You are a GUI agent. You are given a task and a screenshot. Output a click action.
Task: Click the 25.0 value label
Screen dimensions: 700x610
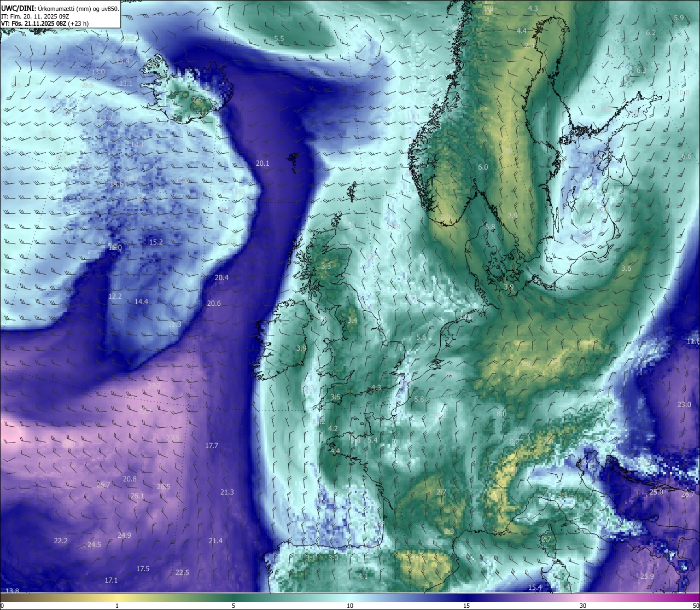(x=656, y=492)
